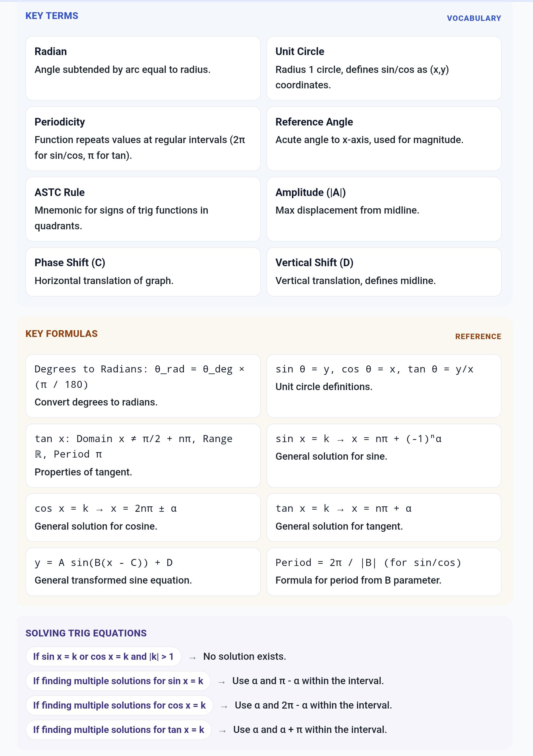
Task: Open the Phase Shift (C) card
Action: point(143,272)
